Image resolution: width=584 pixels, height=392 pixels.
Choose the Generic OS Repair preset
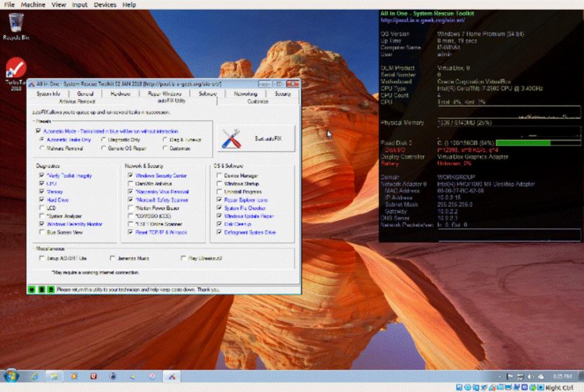[x=104, y=149]
